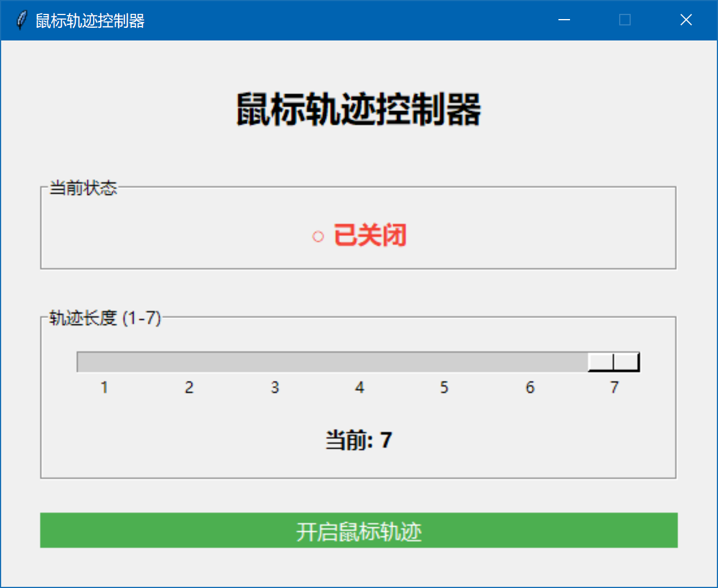The width and height of the screenshot is (718, 588).
Task: Click the slider tick label 3
Action: click(x=275, y=387)
